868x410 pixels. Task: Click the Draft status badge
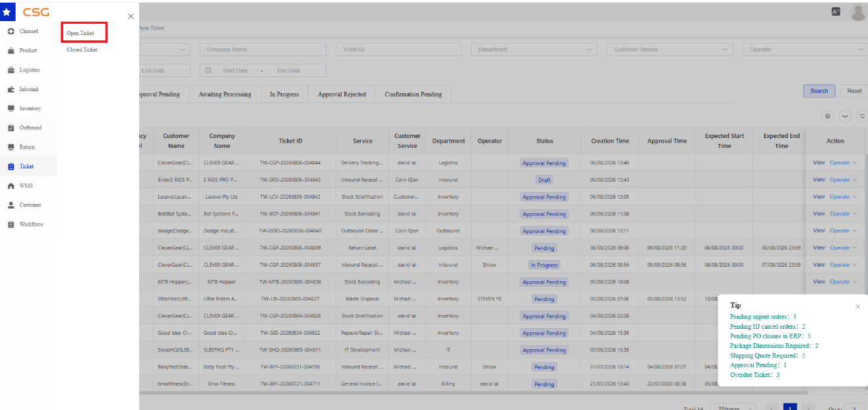click(x=544, y=180)
